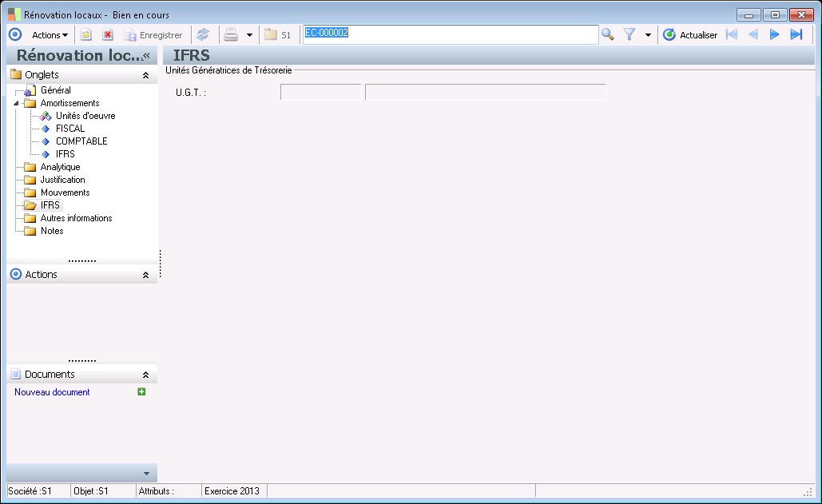
Task: Click the U.G.T. code input field
Action: 321,92
